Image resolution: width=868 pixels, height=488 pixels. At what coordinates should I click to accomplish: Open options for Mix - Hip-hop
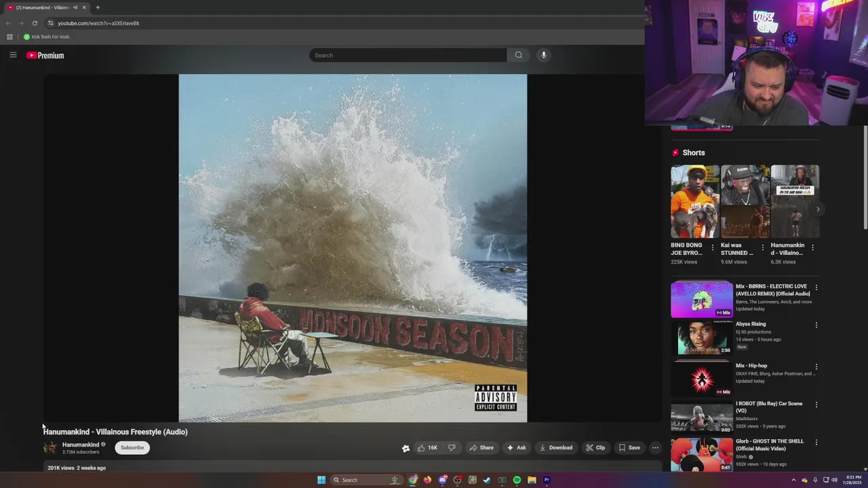tap(816, 367)
